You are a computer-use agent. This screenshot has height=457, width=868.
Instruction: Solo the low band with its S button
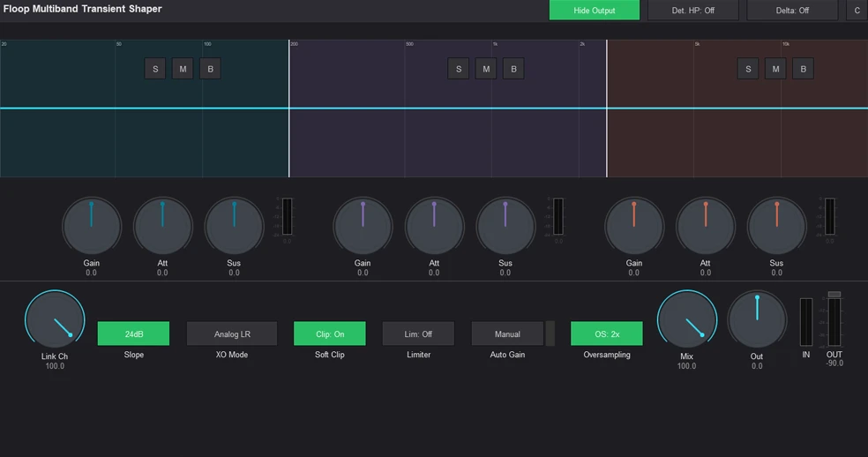click(x=155, y=69)
